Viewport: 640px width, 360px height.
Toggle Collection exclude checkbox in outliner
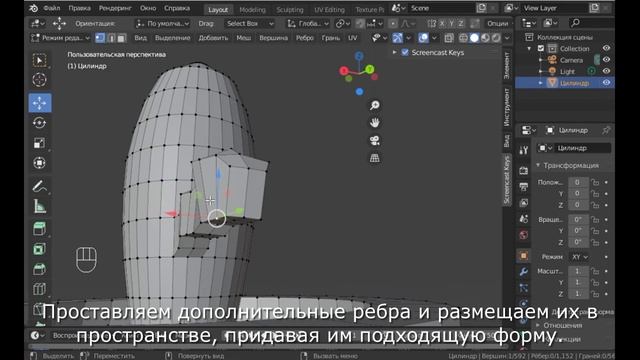(541, 48)
